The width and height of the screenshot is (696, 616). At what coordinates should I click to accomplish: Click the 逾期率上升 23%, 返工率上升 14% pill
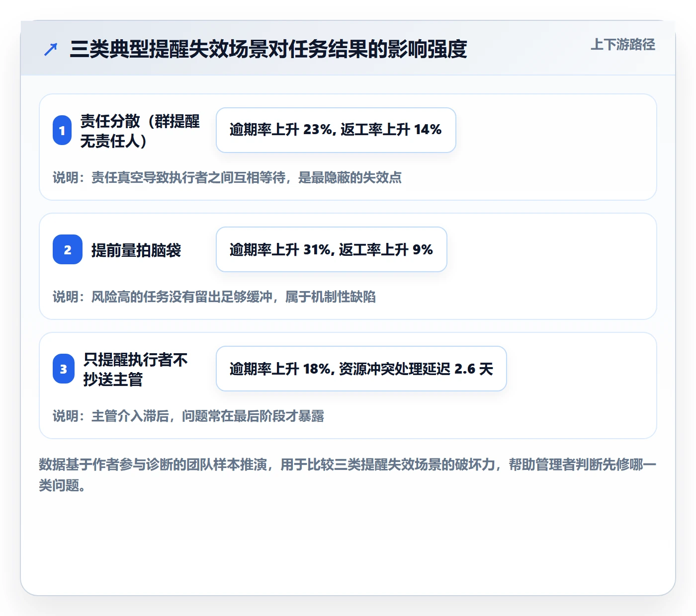pos(336,130)
